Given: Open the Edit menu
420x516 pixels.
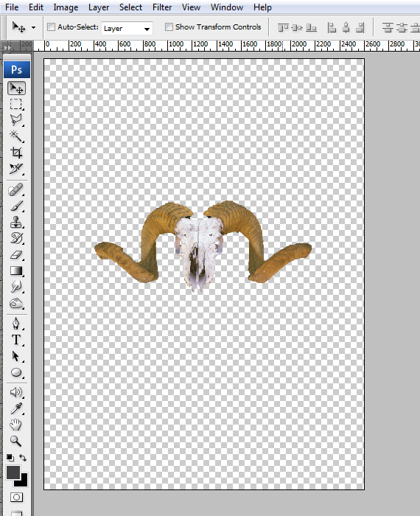Looking at the screenshot, I should (36, 7).
